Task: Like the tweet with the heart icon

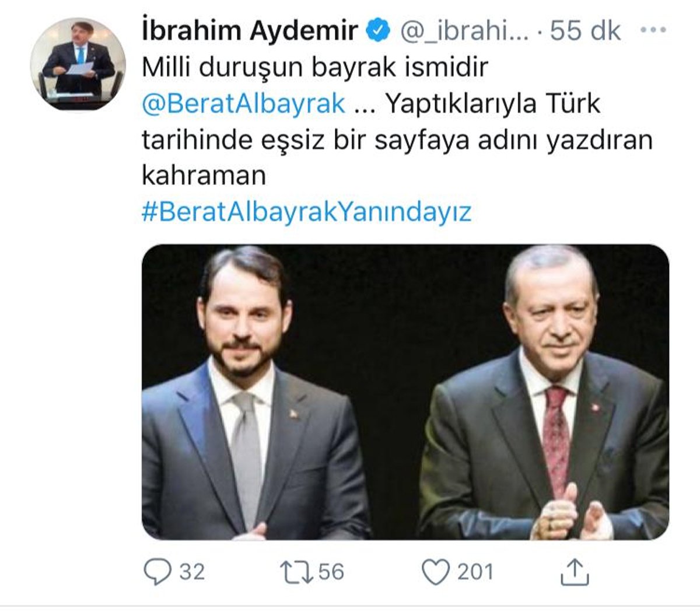Action: [x=436, y=571]
